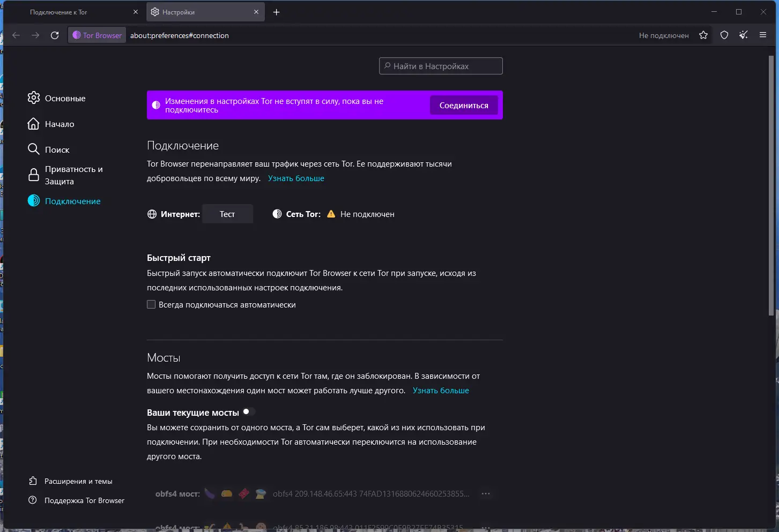This screenshot has height=532, width=779.
Task: Open the shield security level icon
Action: pos(724,35)
